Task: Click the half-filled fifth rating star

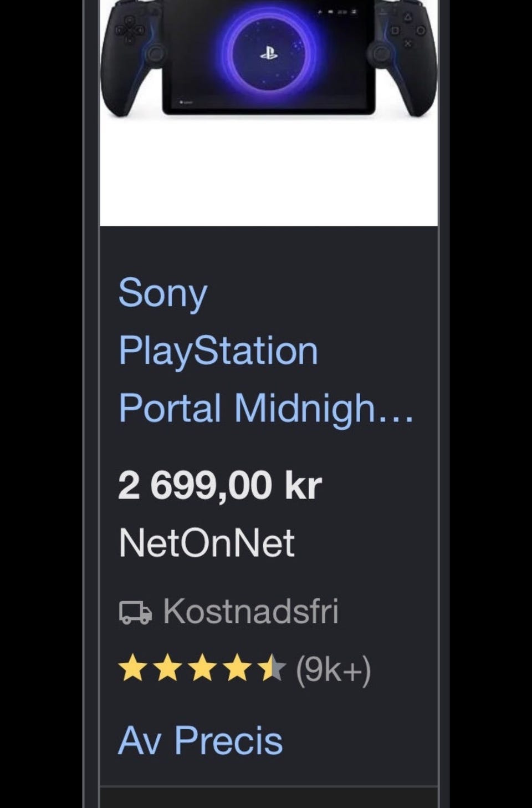Action: point(273,668)
